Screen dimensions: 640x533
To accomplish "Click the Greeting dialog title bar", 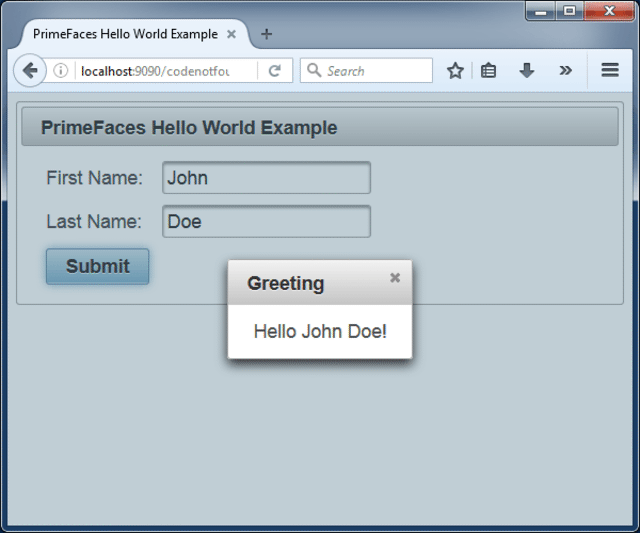I will coord(320,282).
